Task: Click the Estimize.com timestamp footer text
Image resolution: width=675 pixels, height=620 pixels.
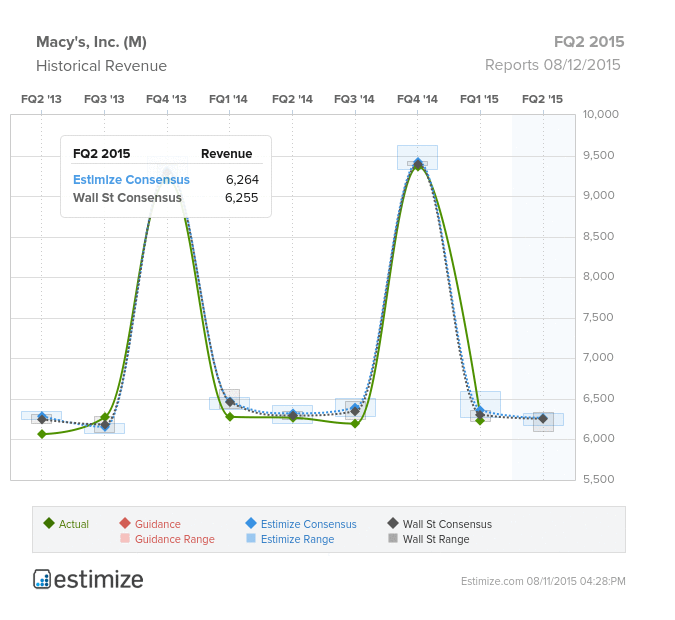Action: (543, 581)
